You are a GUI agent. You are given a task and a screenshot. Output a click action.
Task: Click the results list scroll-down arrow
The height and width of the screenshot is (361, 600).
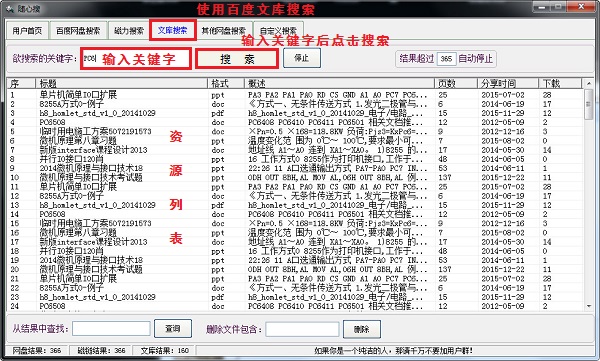point(589,306)
